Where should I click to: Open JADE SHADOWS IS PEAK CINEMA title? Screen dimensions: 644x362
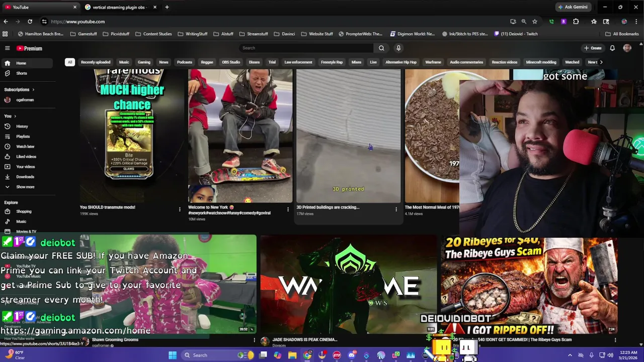305,339
